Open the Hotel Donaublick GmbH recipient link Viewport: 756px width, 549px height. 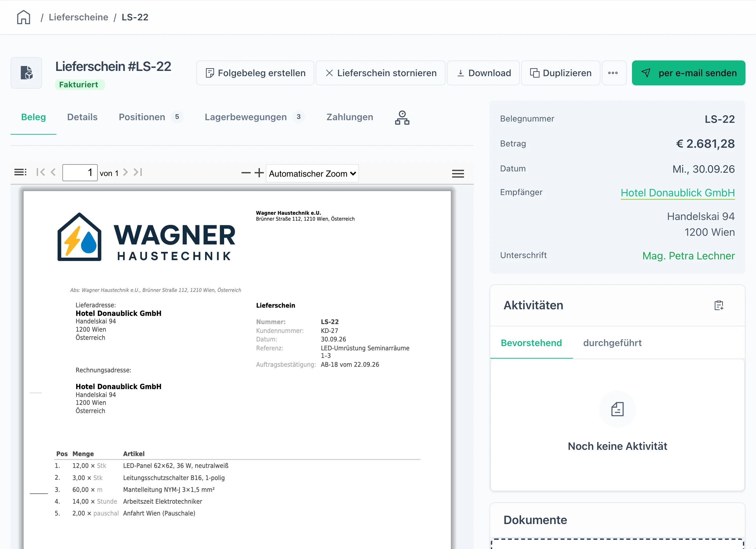coord(678,193)
